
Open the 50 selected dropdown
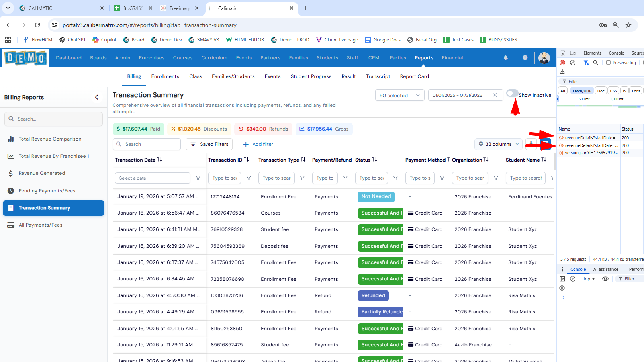tap(399, 95)
